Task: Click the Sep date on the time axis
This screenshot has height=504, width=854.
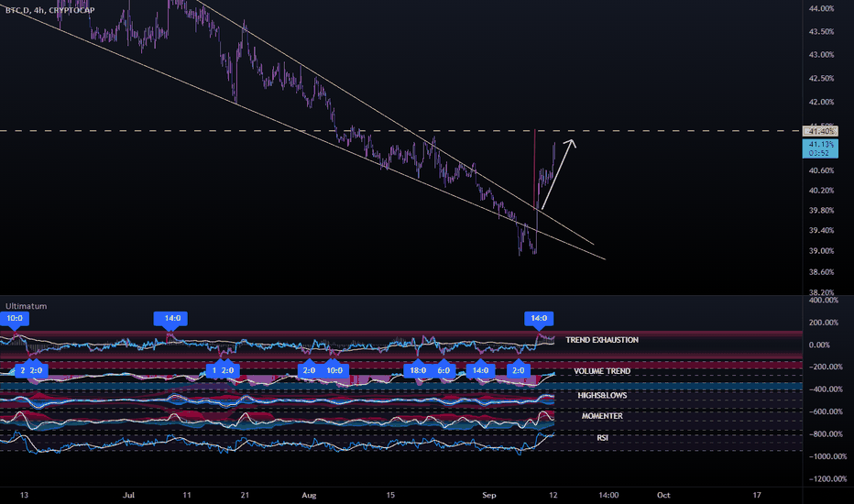Action: tap(489, 495)
